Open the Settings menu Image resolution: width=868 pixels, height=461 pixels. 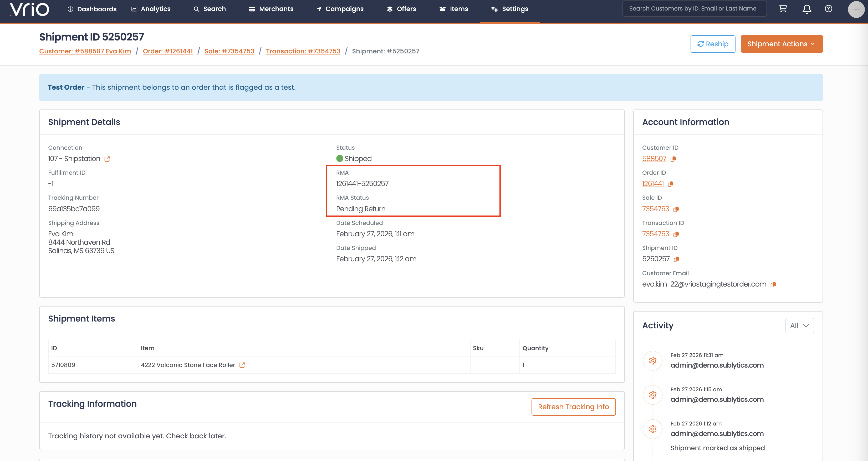pos(509,9)
